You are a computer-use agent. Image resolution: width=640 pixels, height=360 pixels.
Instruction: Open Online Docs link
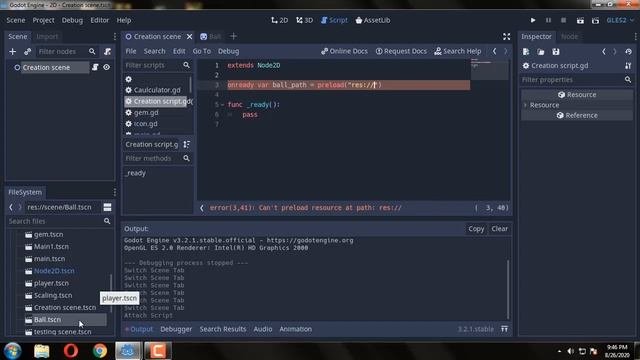(x=344, y=51)
